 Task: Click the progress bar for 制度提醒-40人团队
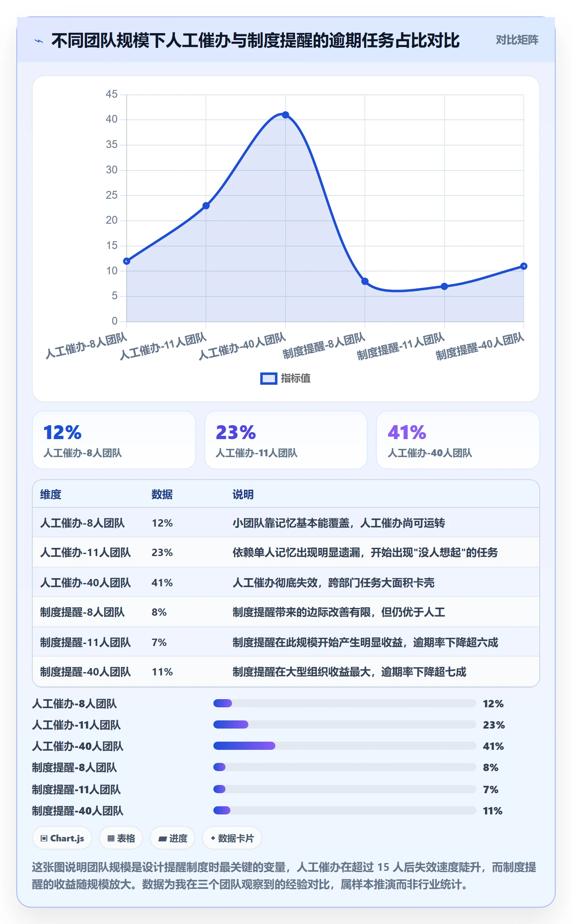coord(344,810)
